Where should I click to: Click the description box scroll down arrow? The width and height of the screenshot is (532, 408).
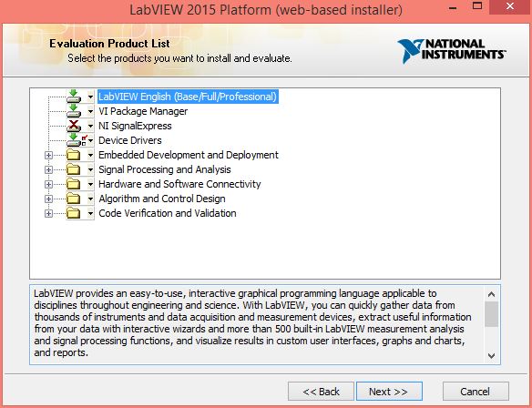tap(491, 356)
